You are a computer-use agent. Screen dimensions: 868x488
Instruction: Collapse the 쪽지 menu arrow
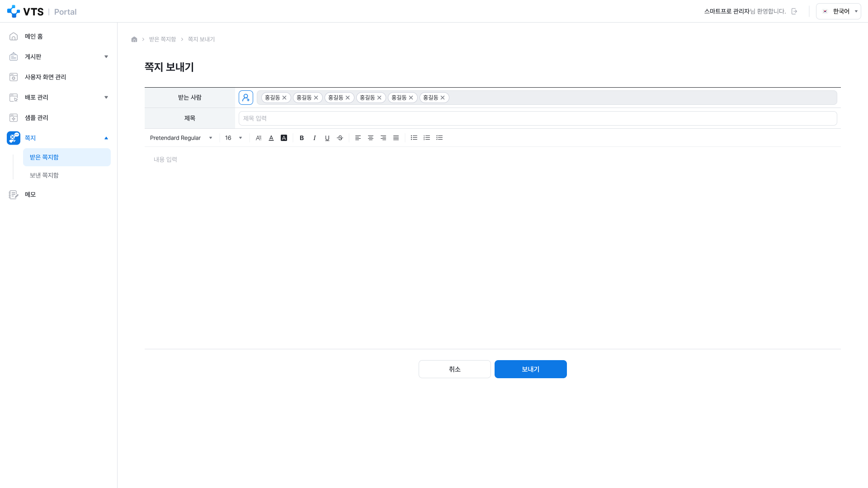click(106, 138)
